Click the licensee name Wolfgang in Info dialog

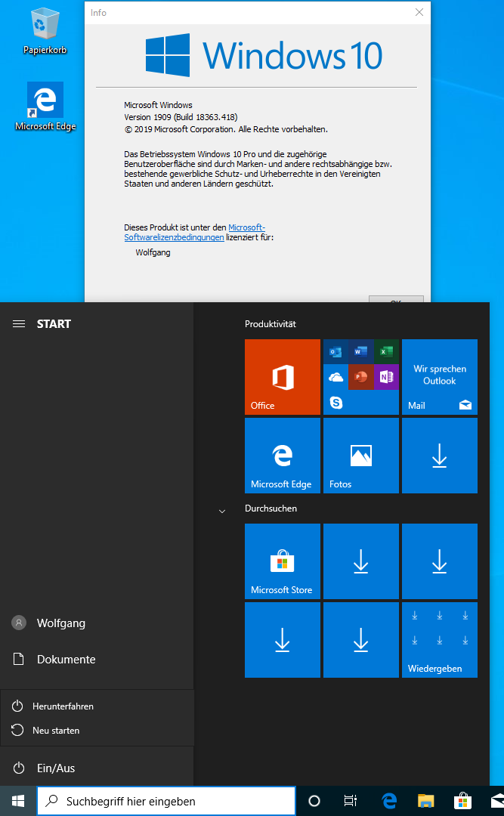pos(153,252)
